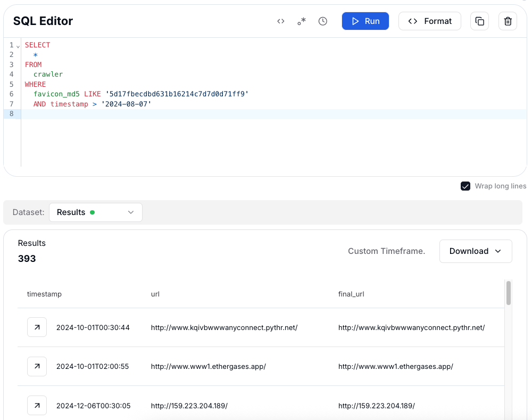The width and height of the screenshot is (532, 420).
Task: Open row details for 2024-10-01T00:30:44
Action: (x=37, y=327)
